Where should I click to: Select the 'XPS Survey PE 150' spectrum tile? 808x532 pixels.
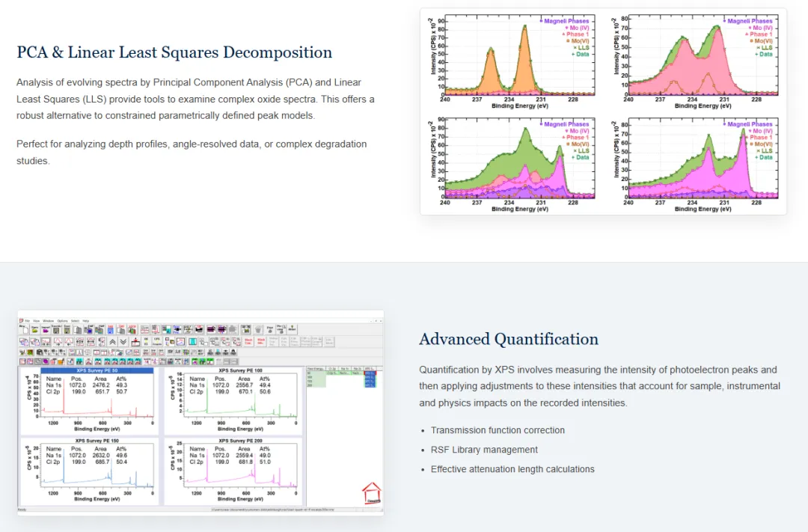(x=89, y=470)
